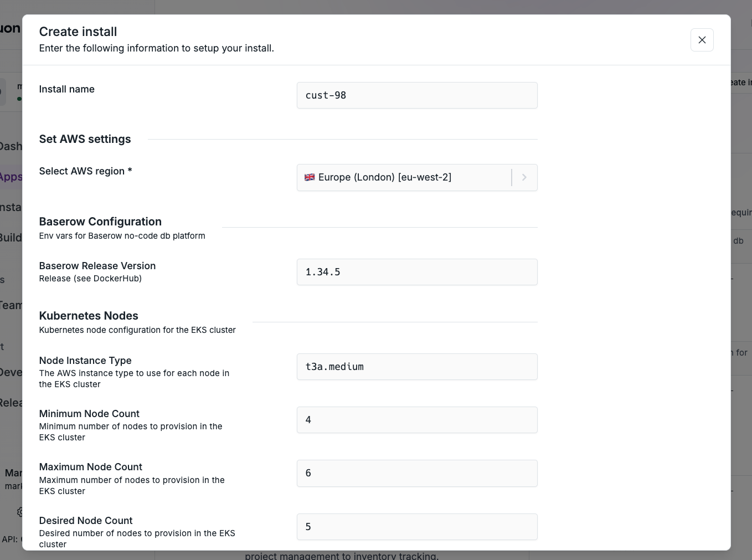Open settings via the gear icon in sidebar
Image resolution: width=752 pixels, height=560 pixels.
[20, 512]
